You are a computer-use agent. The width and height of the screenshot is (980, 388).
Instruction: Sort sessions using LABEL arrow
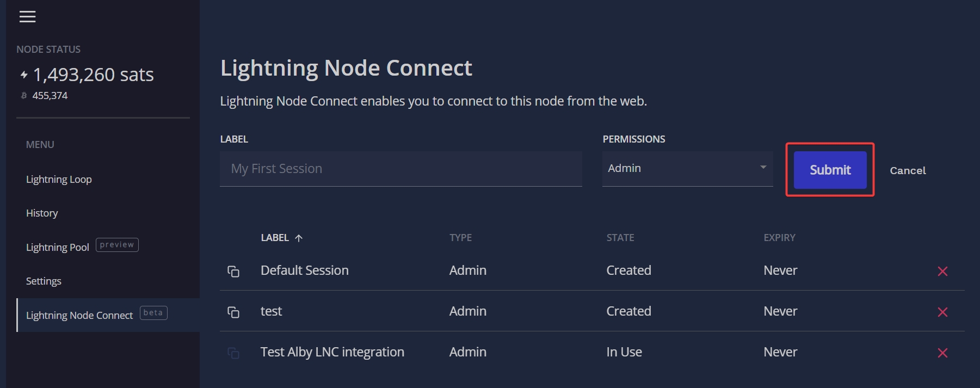298,238
